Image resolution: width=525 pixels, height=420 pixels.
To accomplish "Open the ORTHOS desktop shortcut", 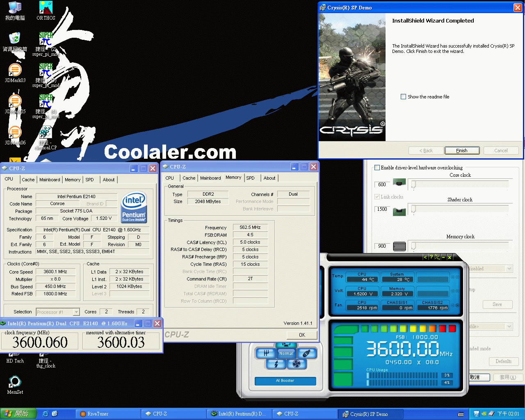I will [x=46, y=11].
